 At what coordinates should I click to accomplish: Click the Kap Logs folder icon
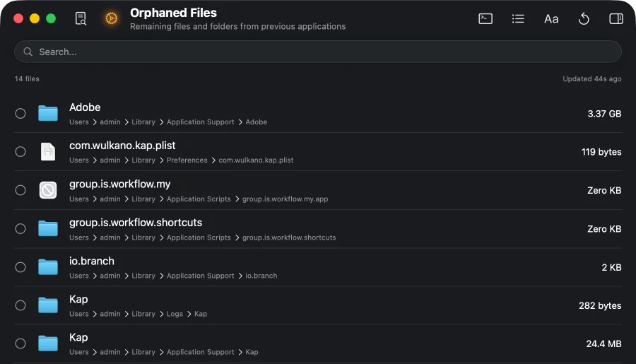48,305
